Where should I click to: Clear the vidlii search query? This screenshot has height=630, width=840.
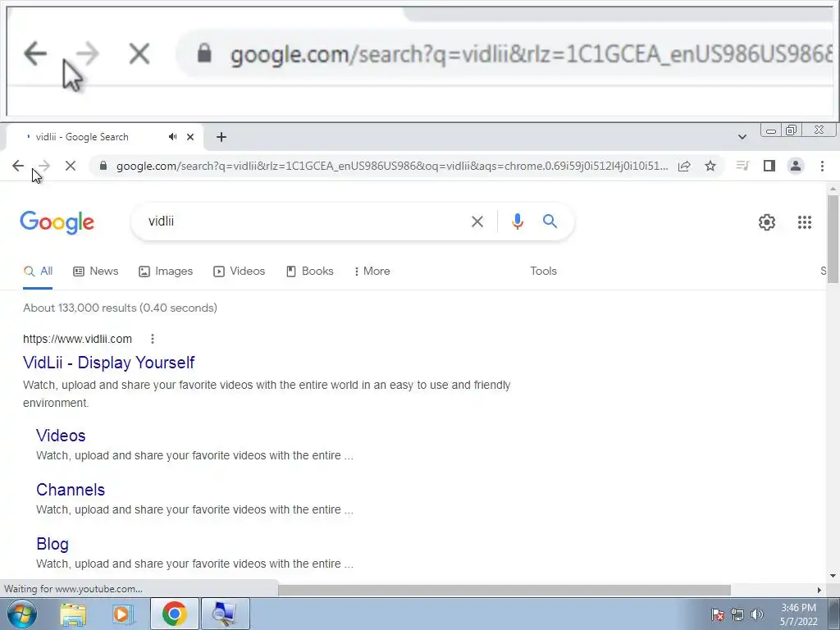[477, 221]
